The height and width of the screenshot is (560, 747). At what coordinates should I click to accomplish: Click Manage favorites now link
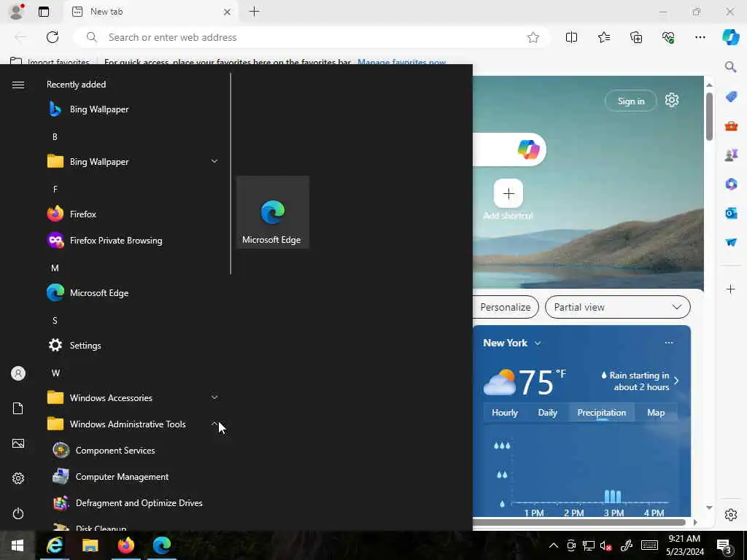pos(402,62)
